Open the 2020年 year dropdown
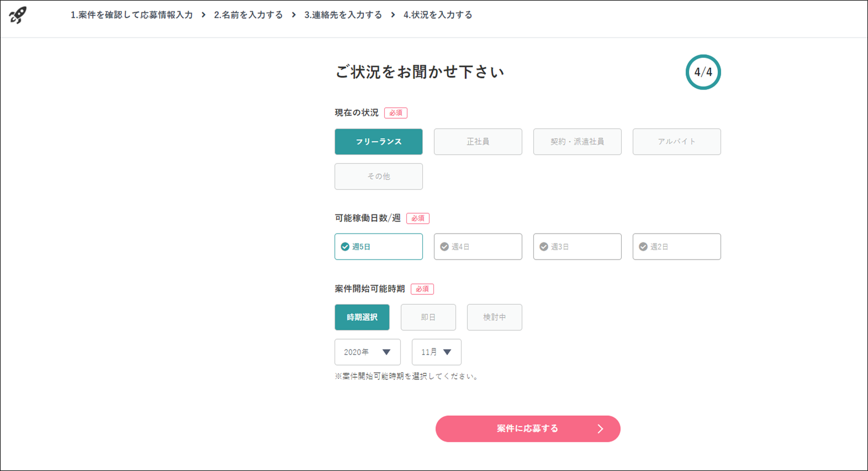The image size is (868, 471). pos(368,352)
